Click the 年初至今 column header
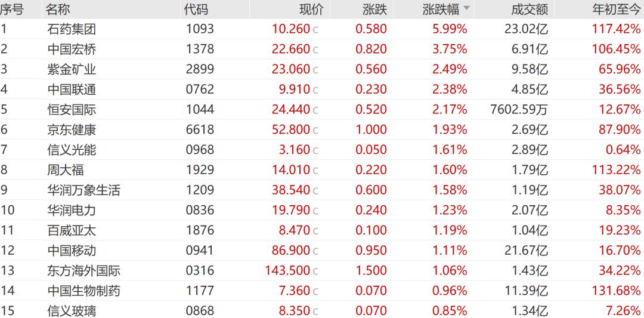644x318 pixels. point(616,10)
